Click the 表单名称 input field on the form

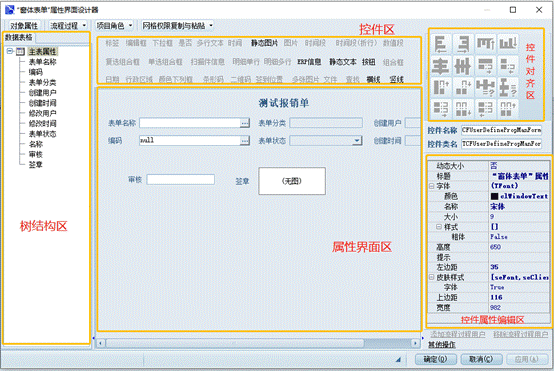pos(190,123)
